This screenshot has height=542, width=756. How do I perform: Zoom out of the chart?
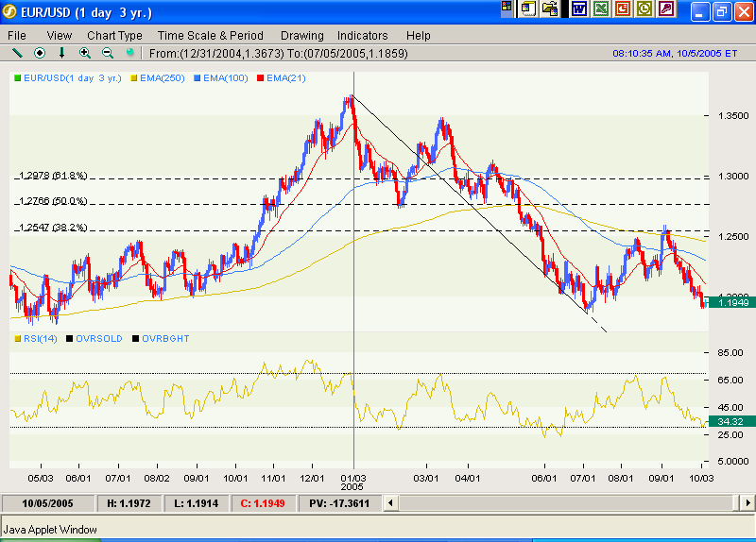tap(108, 53)
